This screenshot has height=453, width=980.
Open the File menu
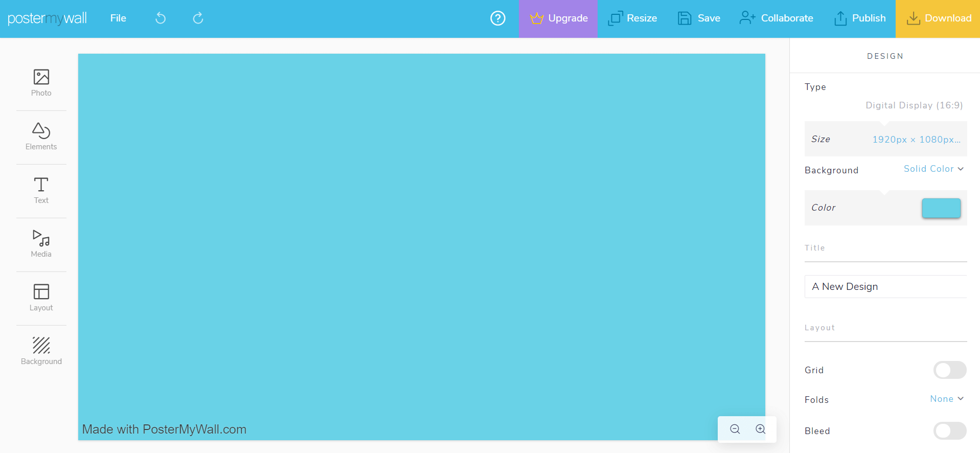[118, 18]
